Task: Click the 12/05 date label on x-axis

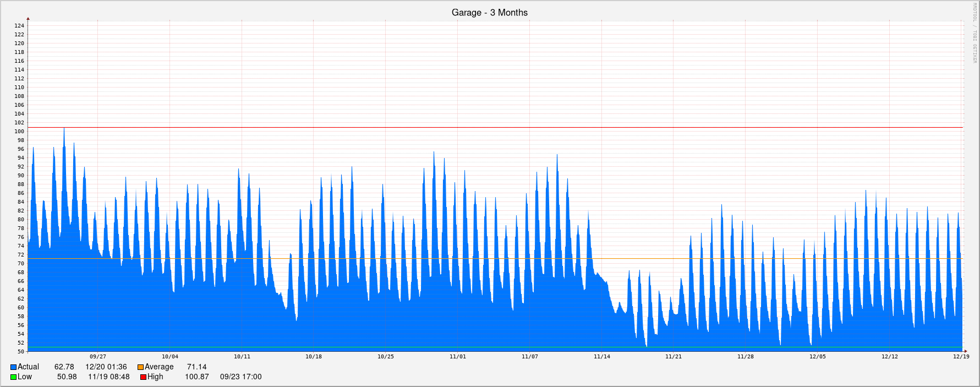Action: pos(817,357)
